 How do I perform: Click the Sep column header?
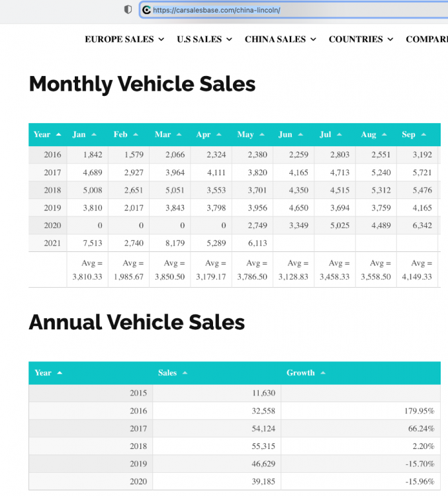coord(409,134)
